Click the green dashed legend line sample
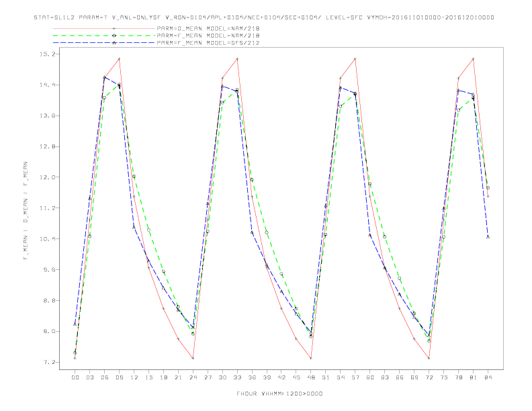Viewport: 532px width, 411px height. point(104,36)
